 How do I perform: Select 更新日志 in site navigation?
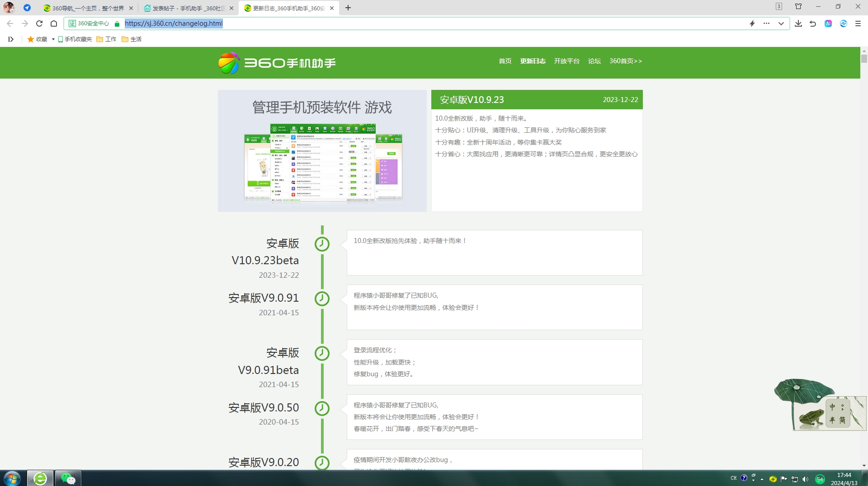click(x=533, y=61)
